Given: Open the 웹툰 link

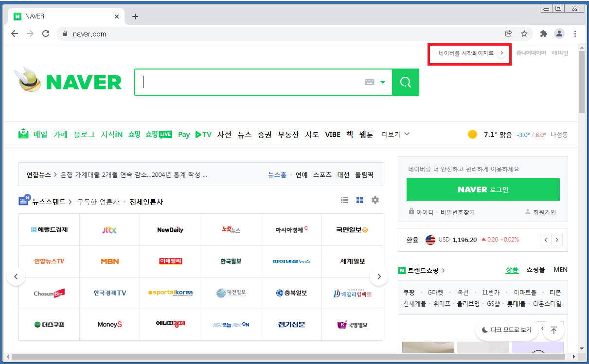Looking at the screenshot, I should click(x=366, y=134).
